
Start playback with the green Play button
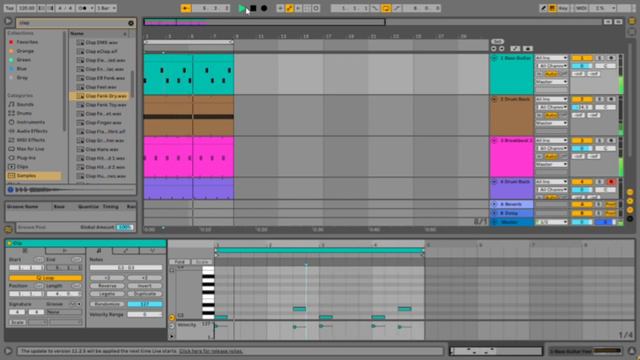[242, 8]
